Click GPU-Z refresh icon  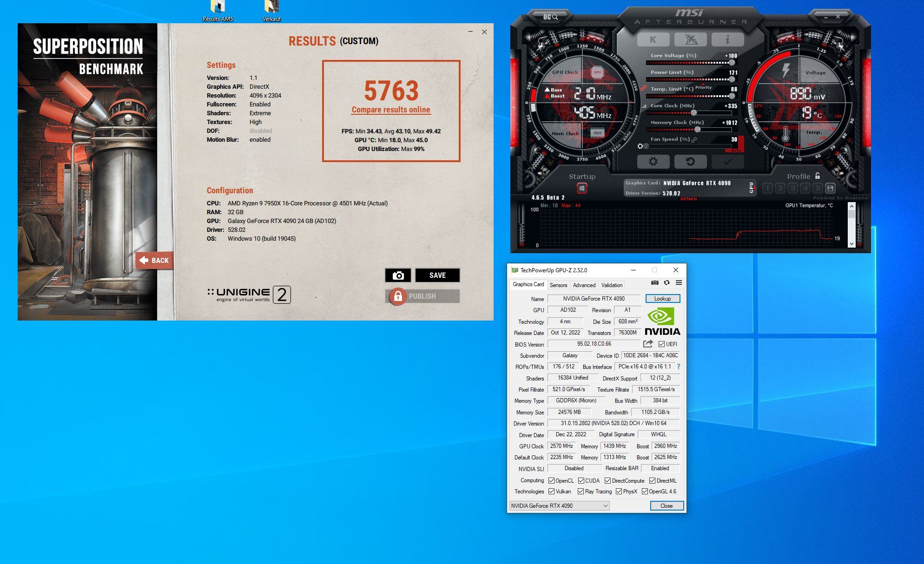tap(667, 282)
